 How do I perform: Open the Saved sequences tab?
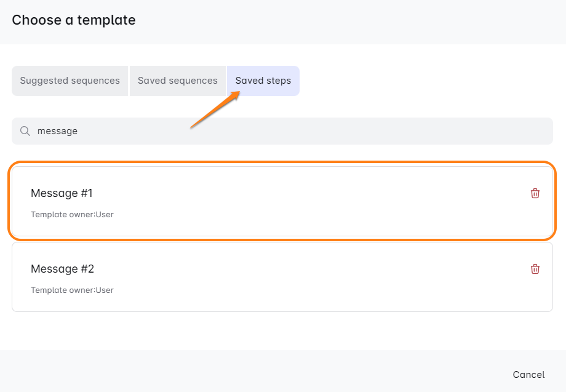tap(177, 81)
